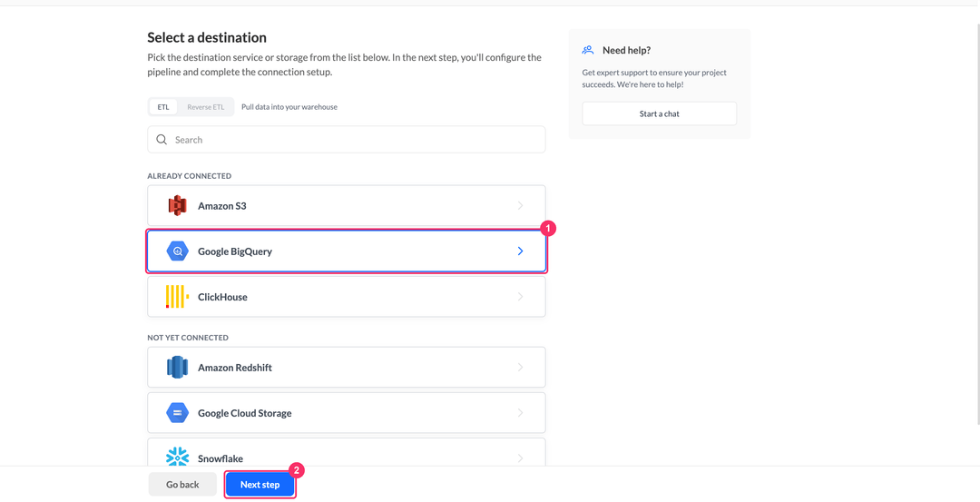980x502 pixels.
Task: Click 'Pull data into your warehouse' text
Action: [289, 107]
